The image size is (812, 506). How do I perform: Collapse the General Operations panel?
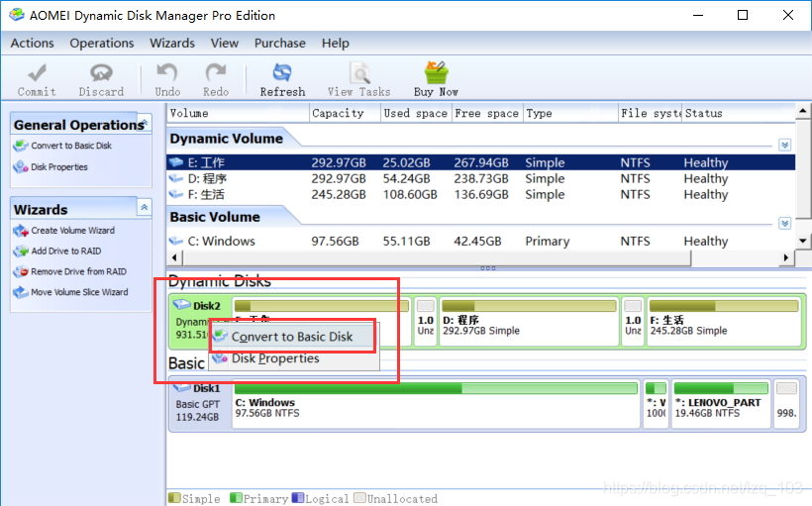tap(145, 123)
